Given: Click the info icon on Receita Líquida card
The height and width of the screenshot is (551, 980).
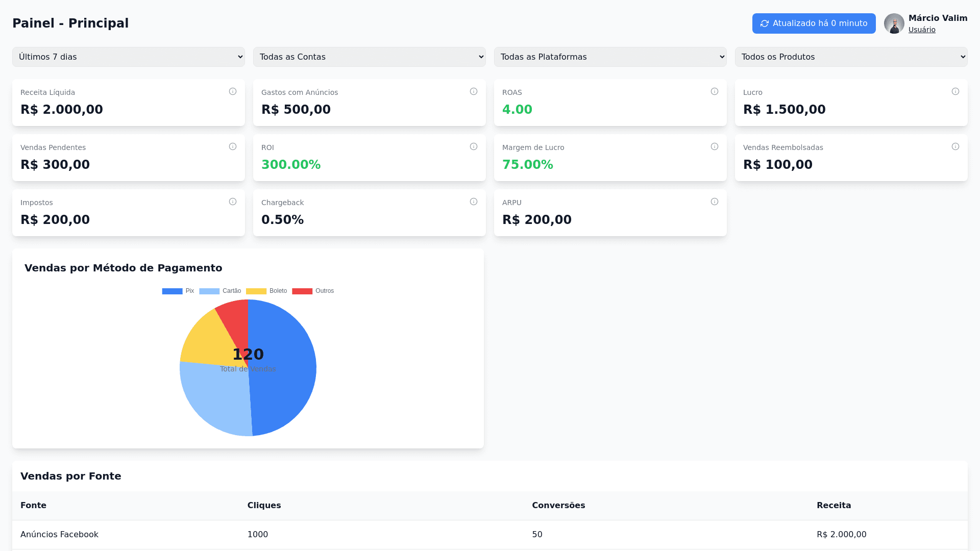Looking at the screenshot, I should point(233,91).
